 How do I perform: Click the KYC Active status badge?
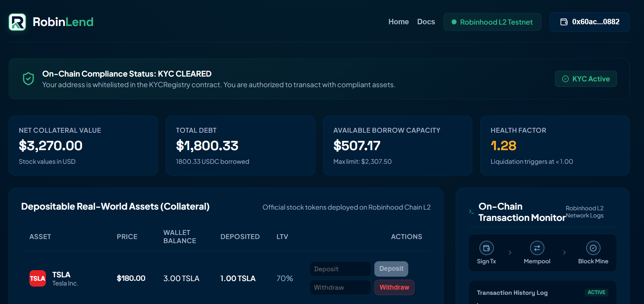[x=586, y=79]
